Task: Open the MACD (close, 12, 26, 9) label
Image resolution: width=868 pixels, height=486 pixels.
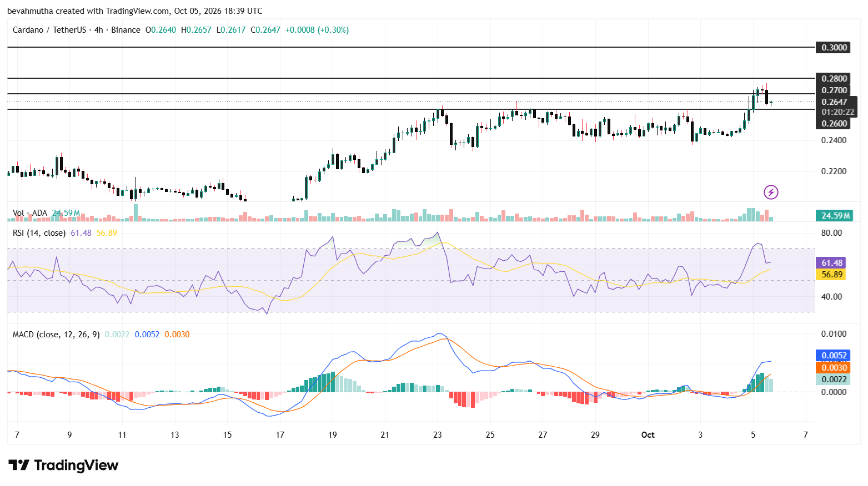Action: point(56,335)
